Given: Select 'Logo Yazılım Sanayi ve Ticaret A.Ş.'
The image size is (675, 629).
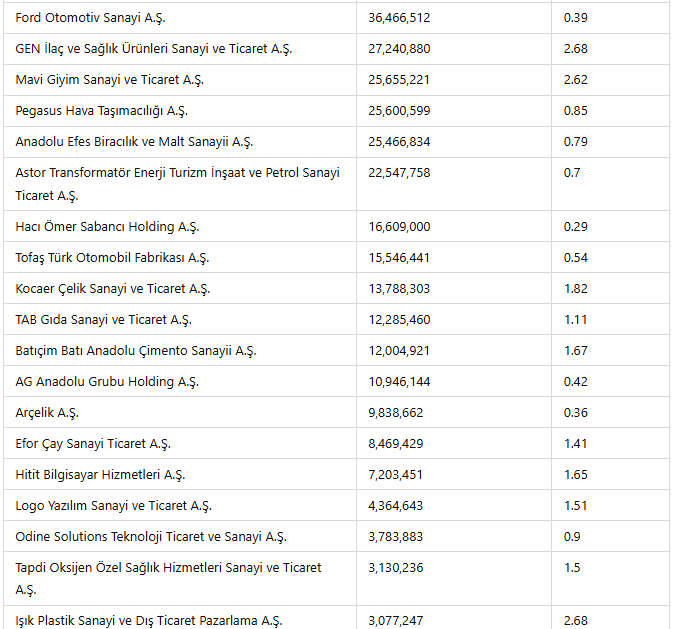Looking at the screenshot, I should pos(114,505).
